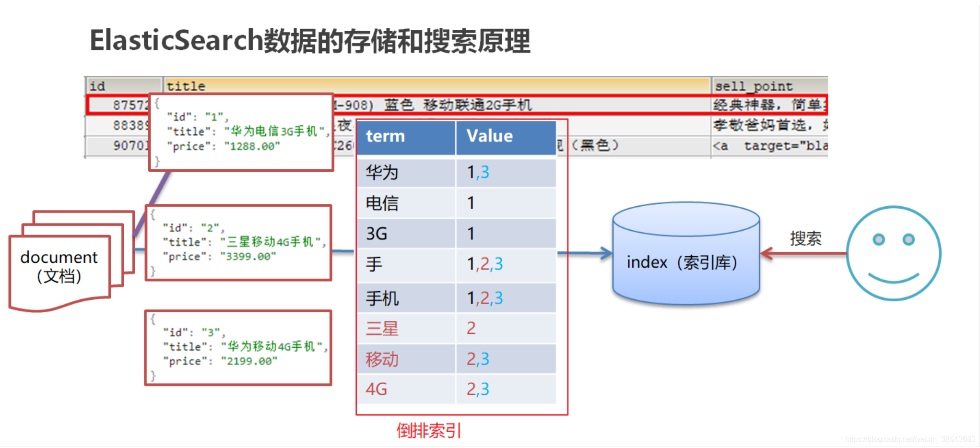The height and width of the screenshot is (448, 980).
Task: Select the 'sell_point' column header
Action: click(769, 86)
